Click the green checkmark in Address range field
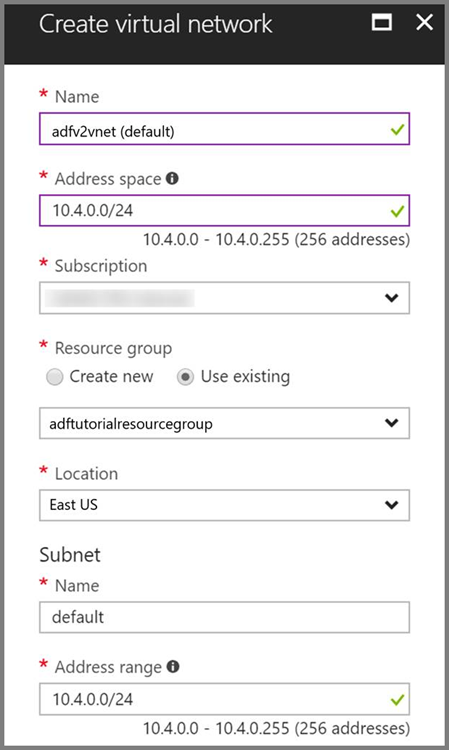The width and height of the screenshot is (449, 750). (x=397, y=700)
